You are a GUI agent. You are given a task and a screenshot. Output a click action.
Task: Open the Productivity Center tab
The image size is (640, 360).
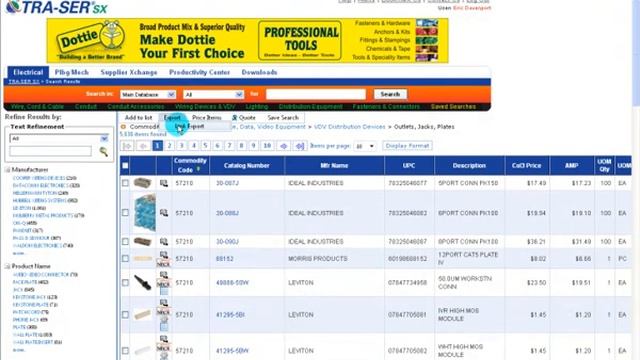200,72
